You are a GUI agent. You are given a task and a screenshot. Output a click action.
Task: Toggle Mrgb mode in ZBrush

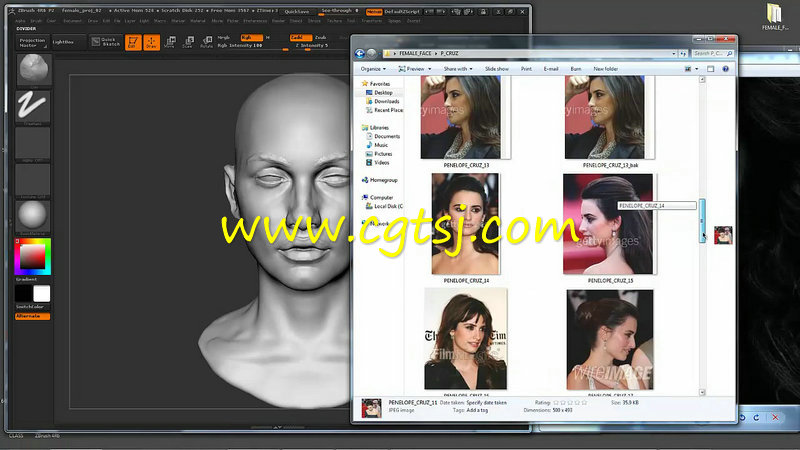click(224, 37)
